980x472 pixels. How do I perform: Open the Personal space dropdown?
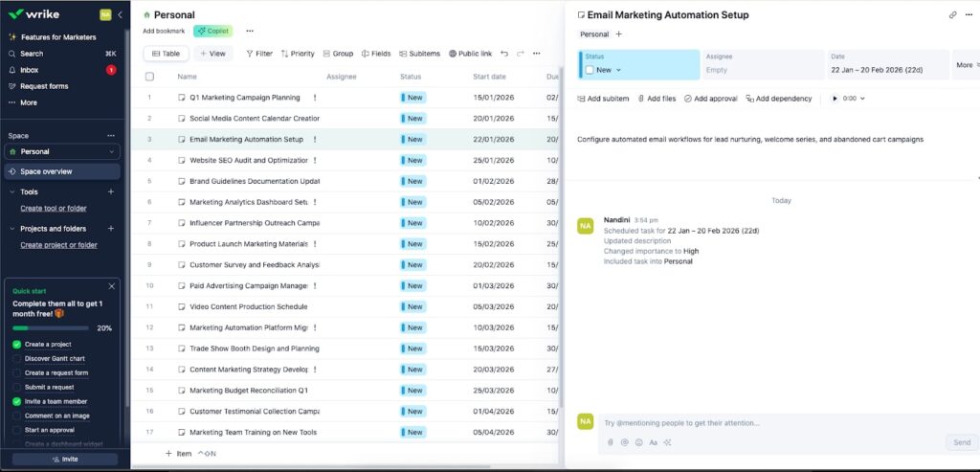pyautogui.click(x=62, y=151)
